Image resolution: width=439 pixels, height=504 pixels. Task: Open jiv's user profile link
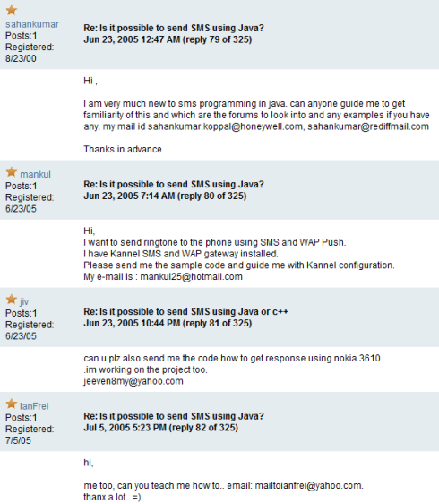point(24,302)
